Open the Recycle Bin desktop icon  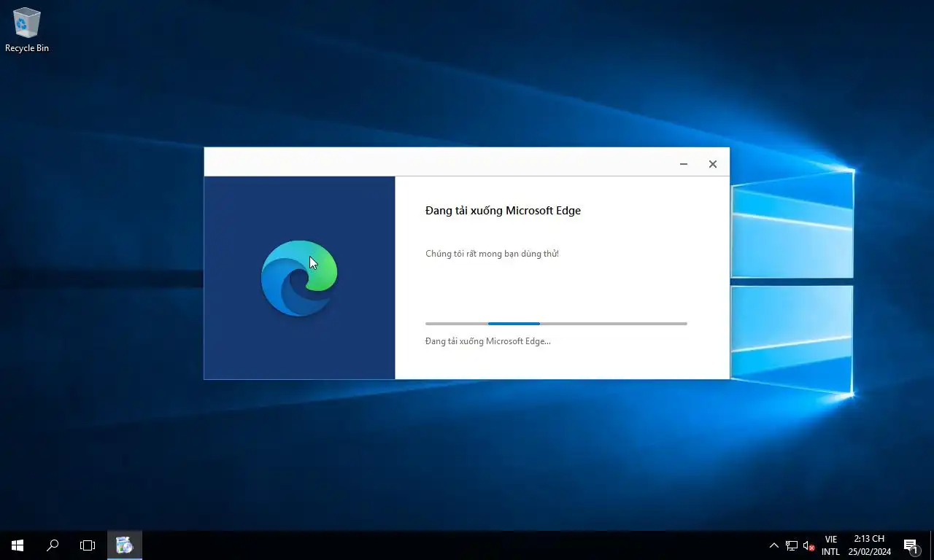(27, 29)
